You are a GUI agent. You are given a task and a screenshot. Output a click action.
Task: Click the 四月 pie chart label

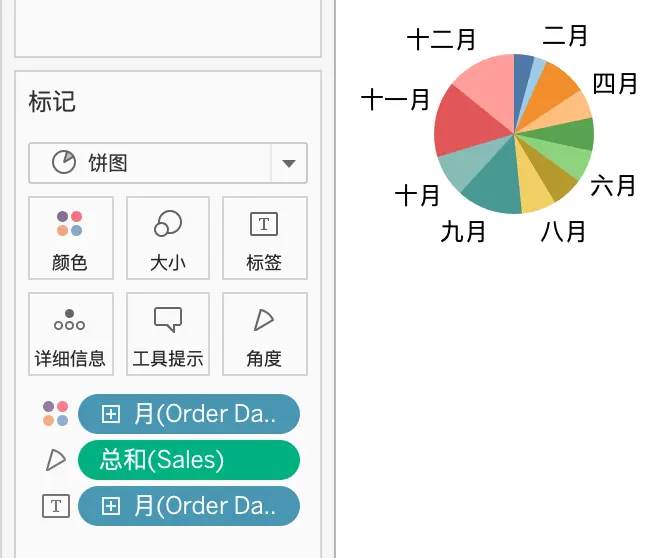615,84
